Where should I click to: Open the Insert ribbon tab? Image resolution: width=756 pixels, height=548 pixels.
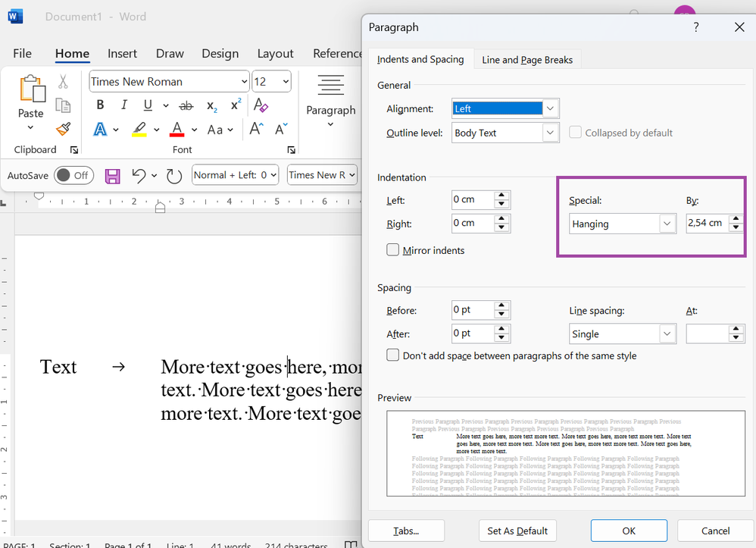tap(122, 54)
